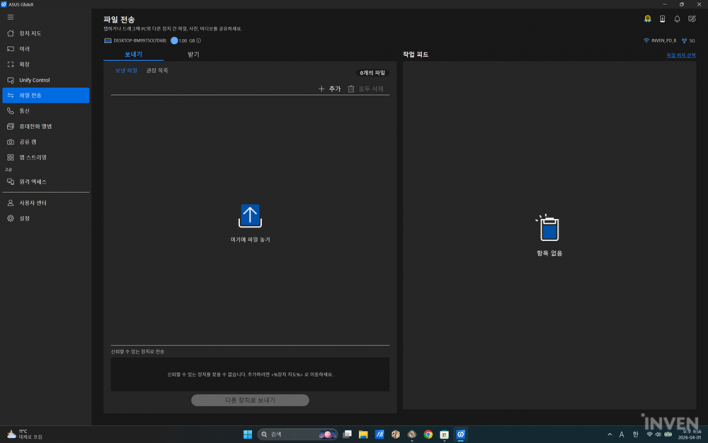Switch to the 받기 (Receive) tab
708x443 pixels.
(193, 54)
